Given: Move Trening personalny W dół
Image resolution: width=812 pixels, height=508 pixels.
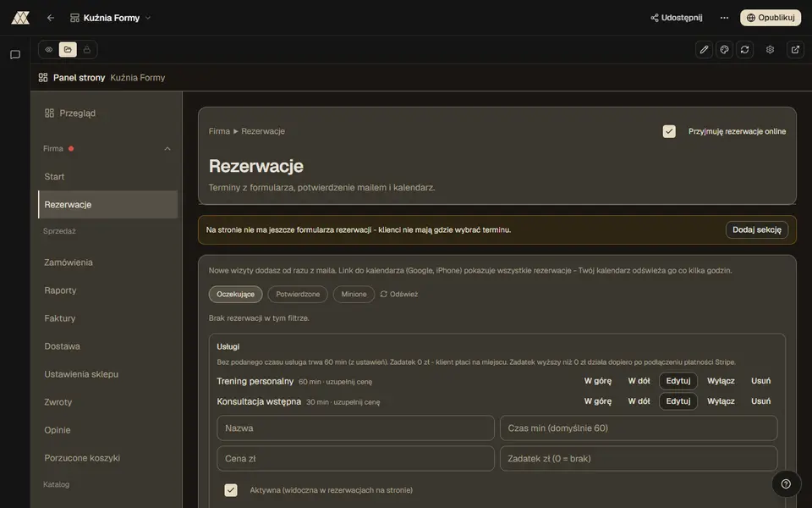Looking at the screenshot, I should tap(639, 381).
